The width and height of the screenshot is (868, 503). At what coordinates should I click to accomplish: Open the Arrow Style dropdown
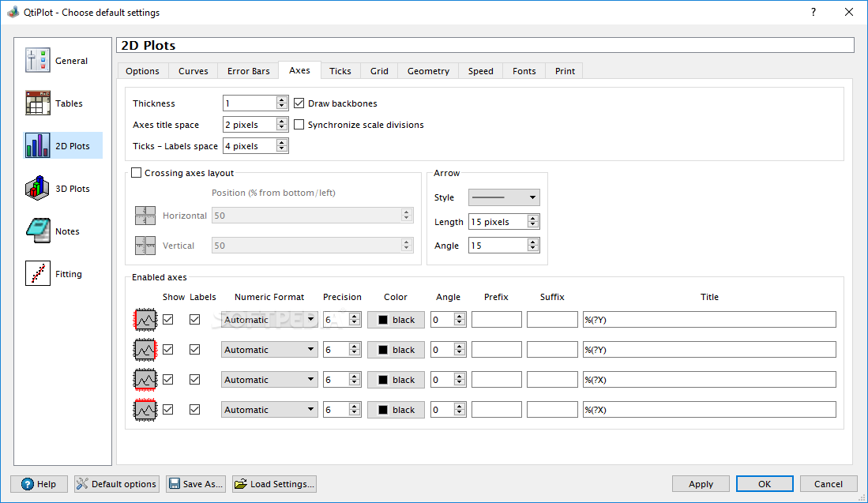[504, 197]
